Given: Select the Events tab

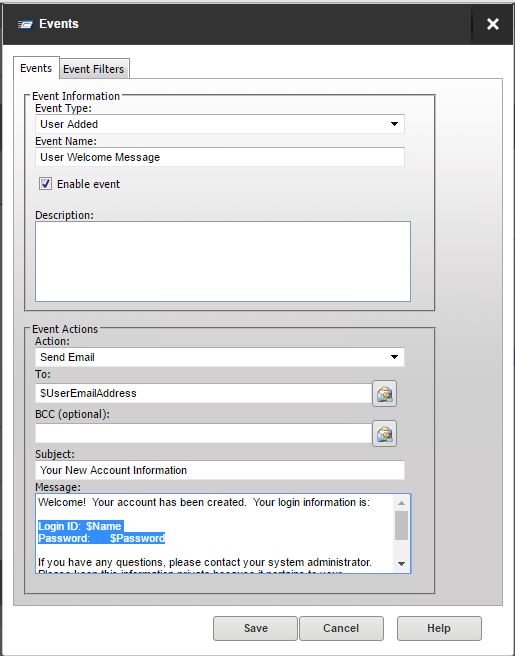Looking at the screenshot, I should point(36,68).
